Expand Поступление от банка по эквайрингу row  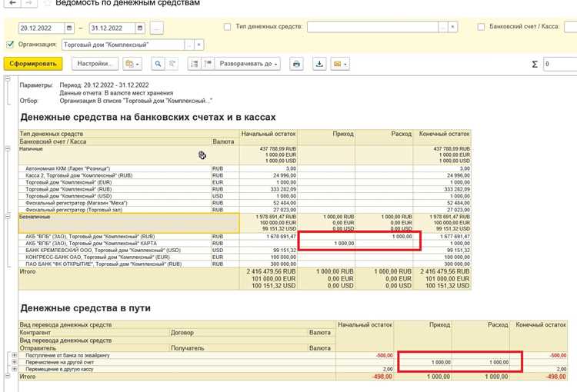[x=14, y=355]
